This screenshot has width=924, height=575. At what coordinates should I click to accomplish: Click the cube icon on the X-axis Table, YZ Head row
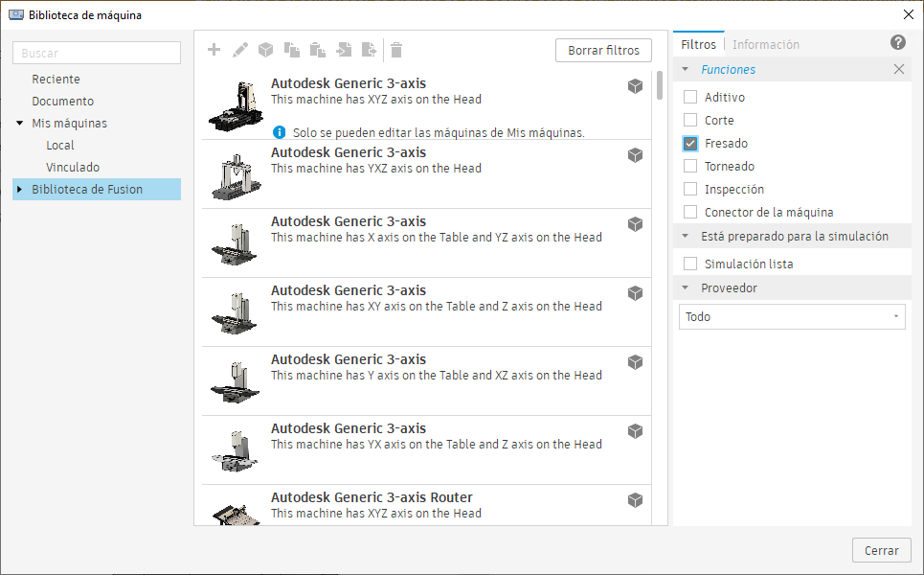coord(635,224)
